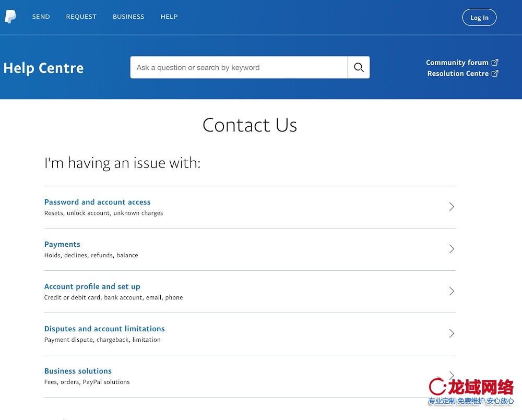Image resolution: width=522 pixels, height=420 pixels.
Task: Expand Password and account access chevron
Action: click(452, 207)
